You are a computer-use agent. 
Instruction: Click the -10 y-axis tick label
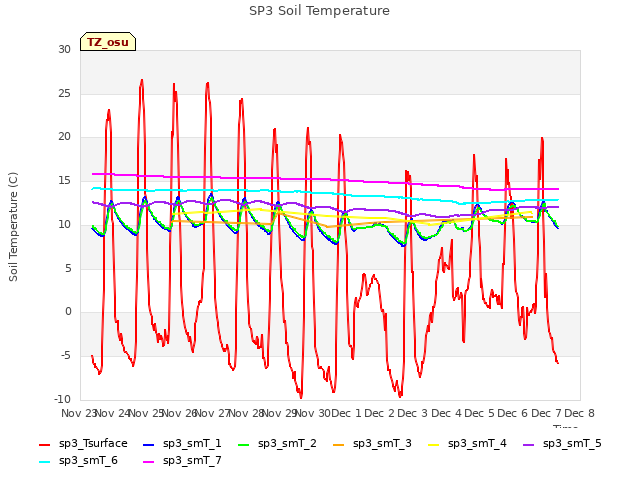pyautogui.click(x=62, y=399)
